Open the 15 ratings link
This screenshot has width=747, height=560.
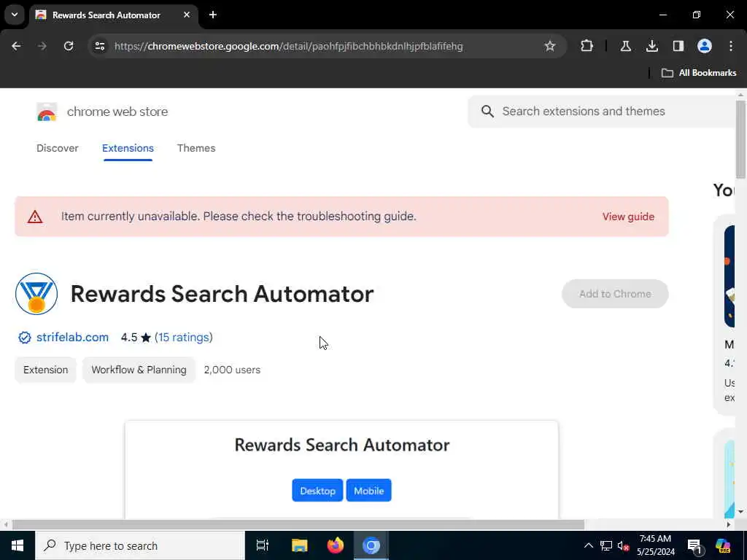coord(184,337)
